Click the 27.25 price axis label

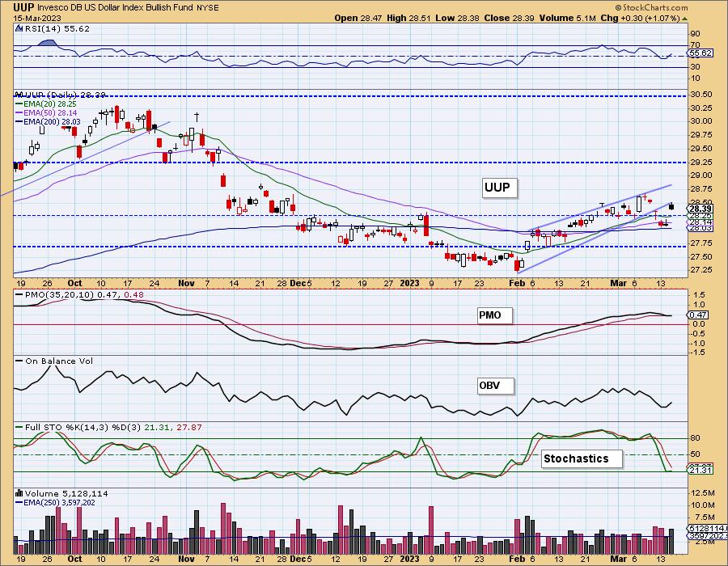702,270
